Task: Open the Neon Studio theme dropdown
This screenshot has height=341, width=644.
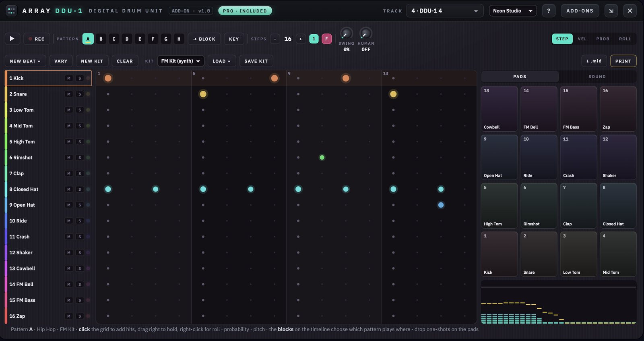Action: click(x=513, y=11)
